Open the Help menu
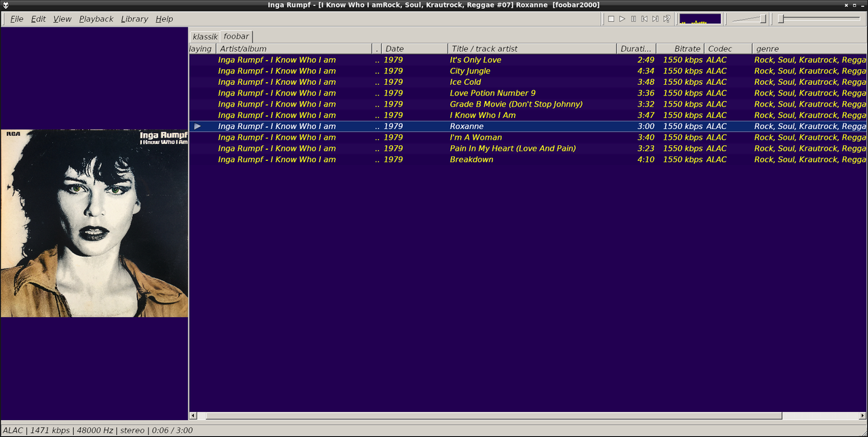The height and width of the screenshot is (437, 868). (164, 19)
